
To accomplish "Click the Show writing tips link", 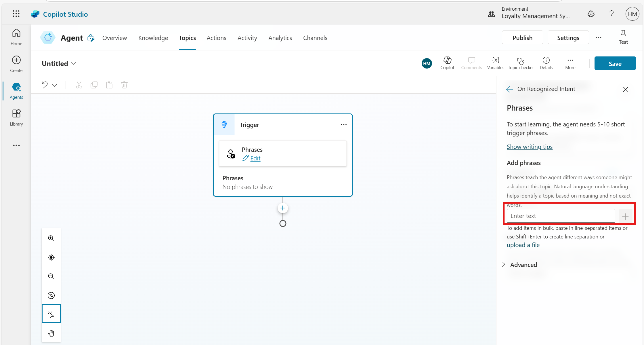I will click(x=530, y=147).
